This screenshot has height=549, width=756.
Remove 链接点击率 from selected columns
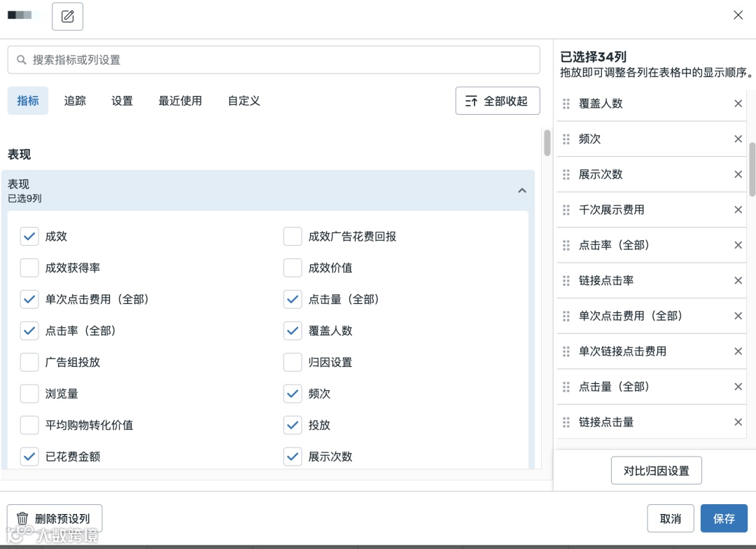click(738, 280)
